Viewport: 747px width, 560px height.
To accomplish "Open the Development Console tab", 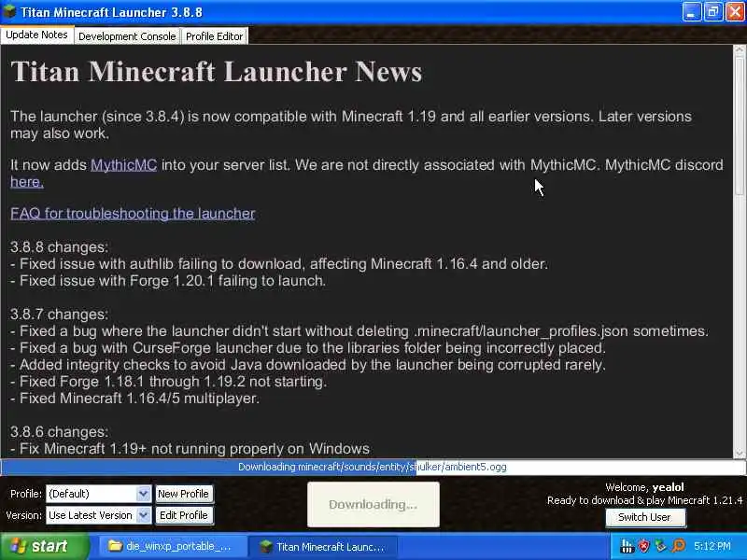I will pyautogui.click(x=127, y=36).
